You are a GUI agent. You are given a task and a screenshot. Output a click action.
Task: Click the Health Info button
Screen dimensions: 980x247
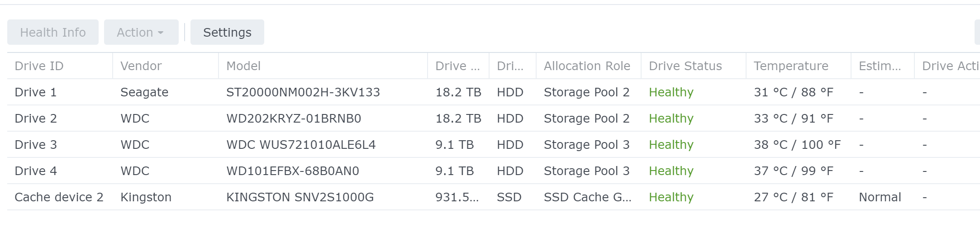(53, 32)
